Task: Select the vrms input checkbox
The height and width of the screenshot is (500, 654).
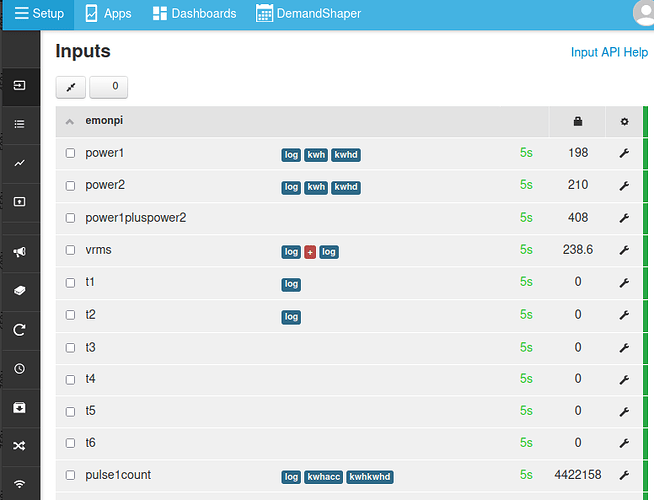Action: coord(70,250)
